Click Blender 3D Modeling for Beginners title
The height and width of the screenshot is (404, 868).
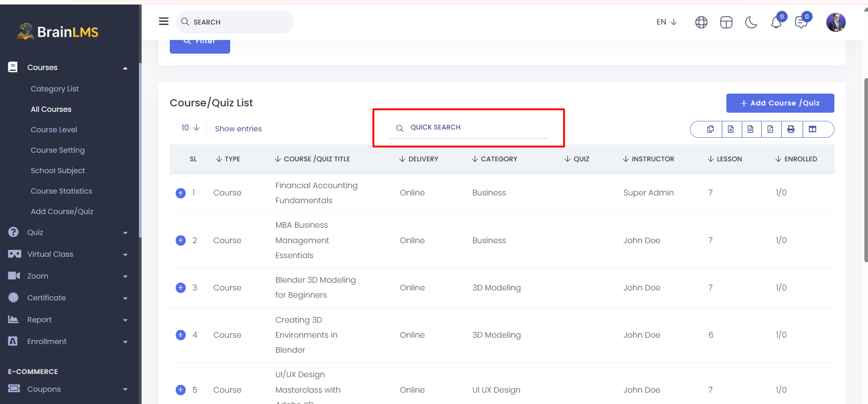pyautogui.click(x=316, y=287)
